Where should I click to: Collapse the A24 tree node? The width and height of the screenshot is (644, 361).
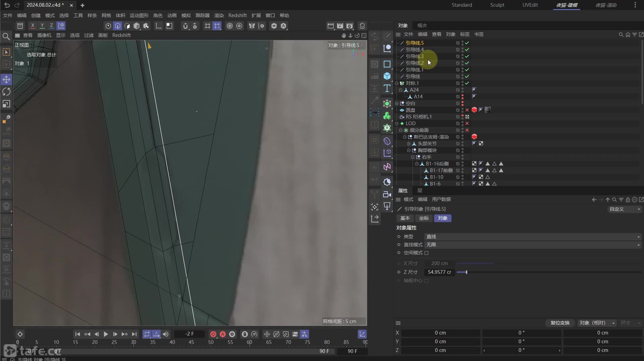[400, 90]
